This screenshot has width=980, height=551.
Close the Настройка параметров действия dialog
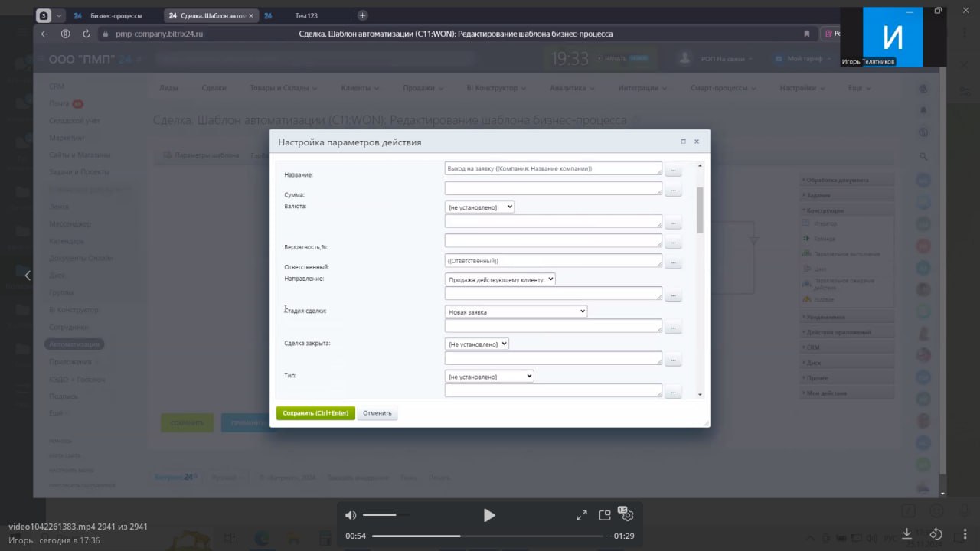(x=697, y=142)
